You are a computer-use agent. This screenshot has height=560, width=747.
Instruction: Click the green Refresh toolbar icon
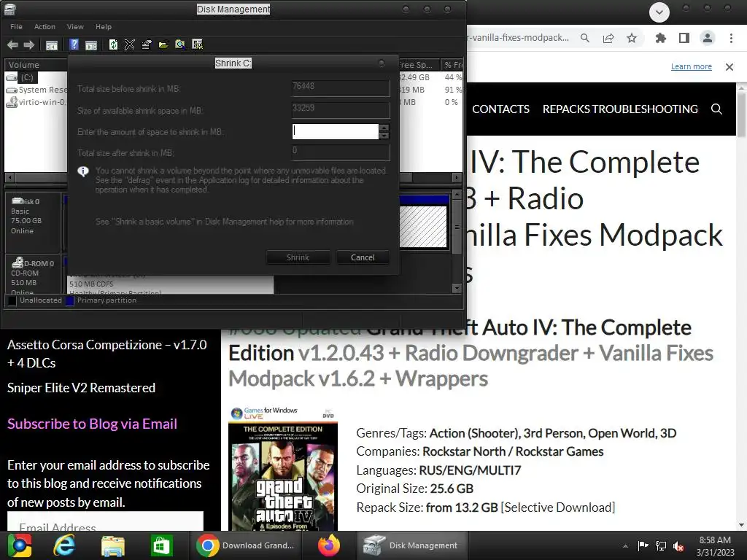point(113,44)
